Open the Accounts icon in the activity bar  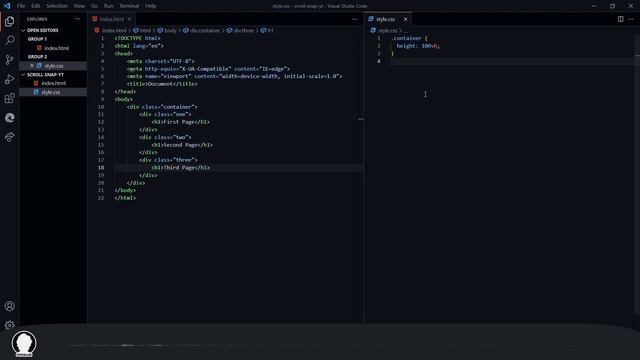[x=9, y=306]
